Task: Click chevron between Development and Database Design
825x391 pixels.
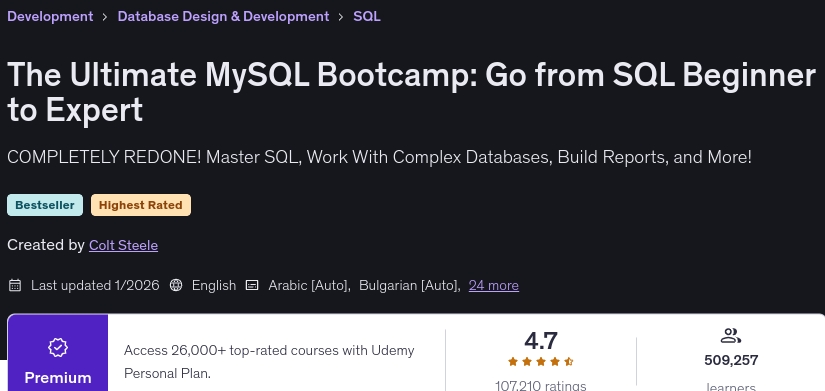Action: click(105, 17)
